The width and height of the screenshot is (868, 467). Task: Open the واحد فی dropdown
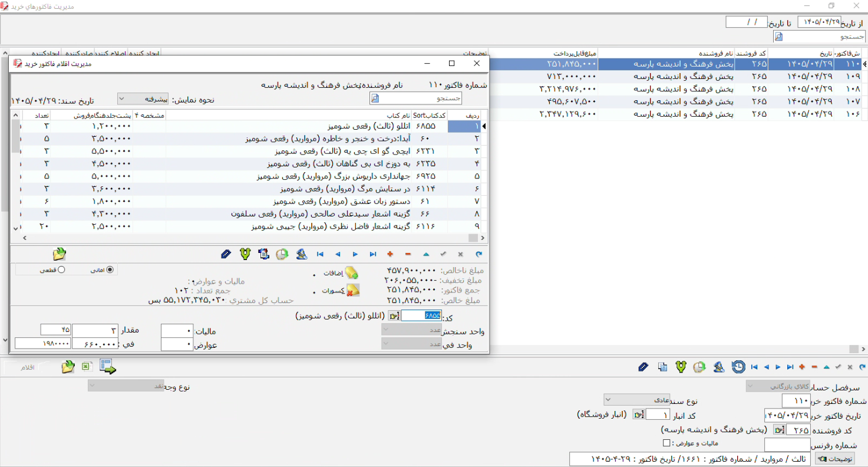(x=411, y=343)
